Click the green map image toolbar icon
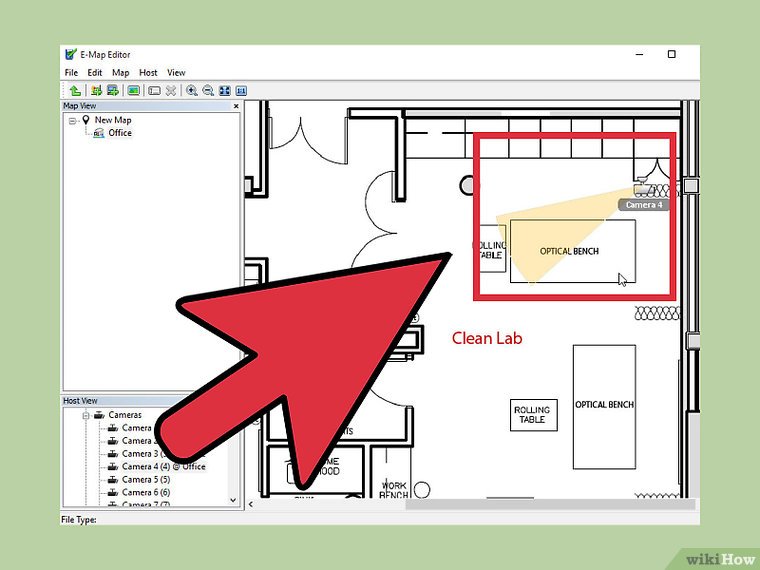Viewport: 760px width, 570px height. click(133, 90)
